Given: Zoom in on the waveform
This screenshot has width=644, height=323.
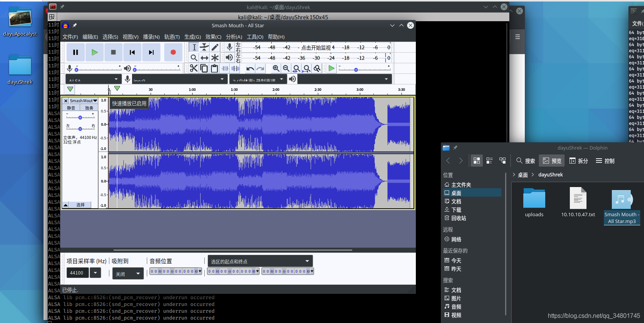Looking at the screenshot, I should tap(276, 68).
